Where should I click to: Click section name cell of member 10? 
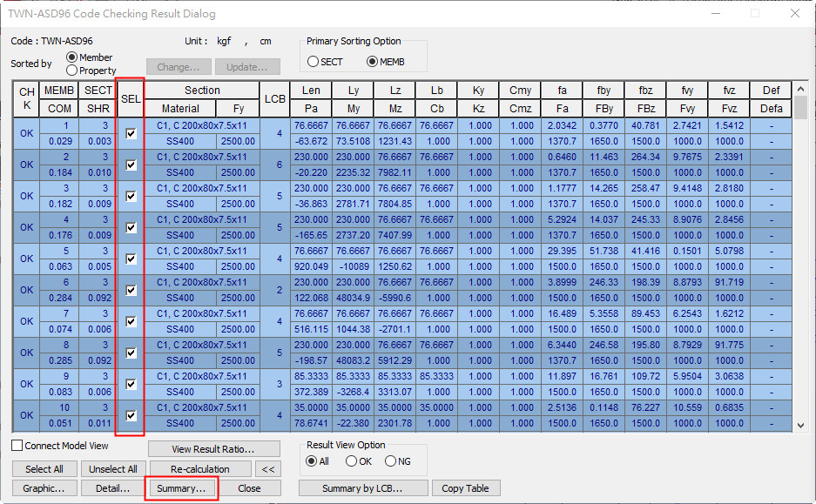coord(202,407)
